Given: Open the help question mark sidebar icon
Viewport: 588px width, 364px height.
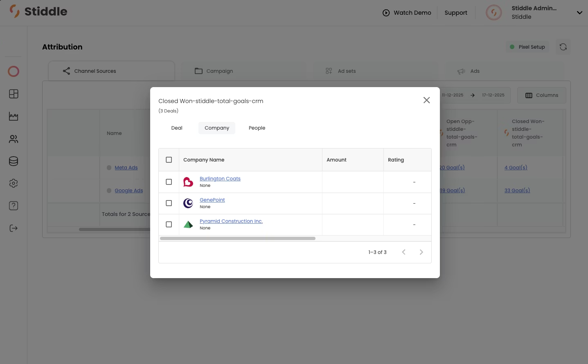Looking at the screenshot, I should click(x=14, y=206).
